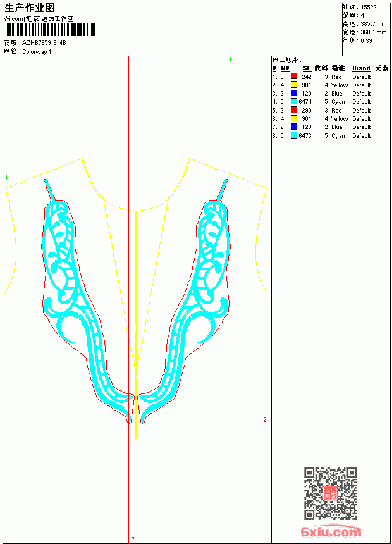The width and height of the screenshot is (392, 544).
Task: Click the AZHB7859.EMB file name
Action: [44, 43]
